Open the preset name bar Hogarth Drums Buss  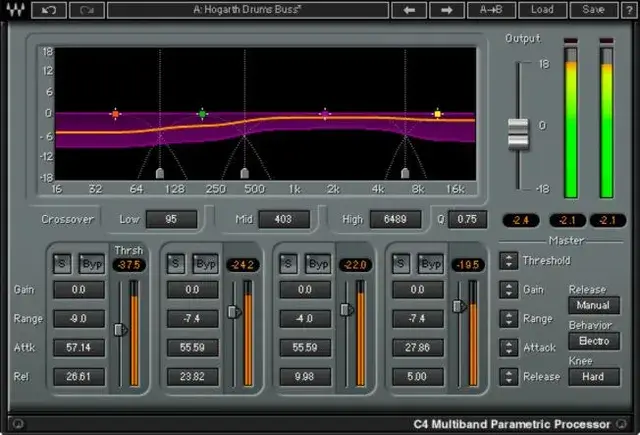[x=245, y=10]
